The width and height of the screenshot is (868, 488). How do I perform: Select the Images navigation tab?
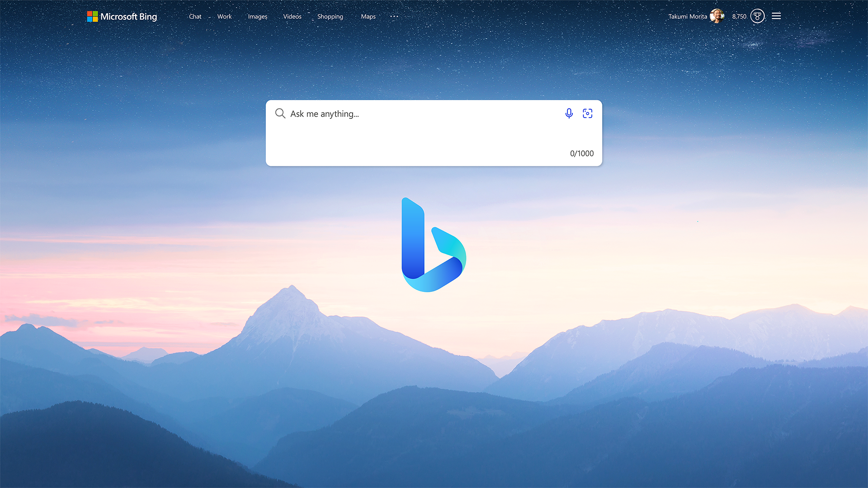pos(258,16)
